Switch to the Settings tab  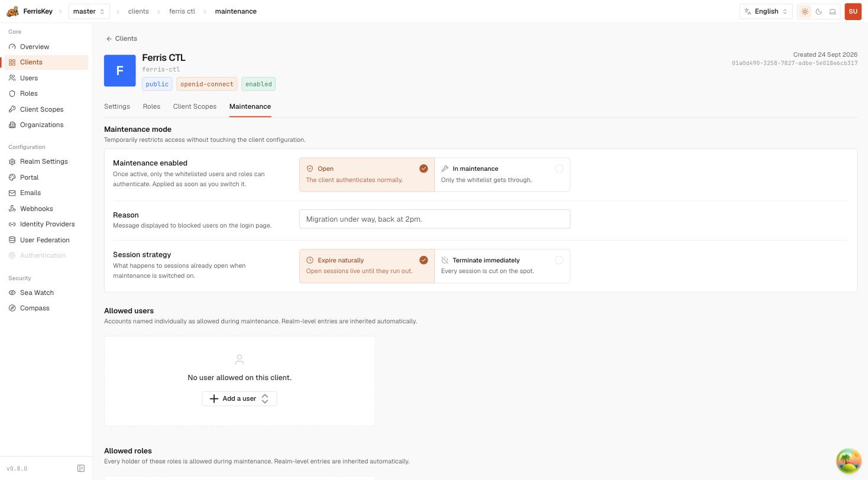pos(117,106)
